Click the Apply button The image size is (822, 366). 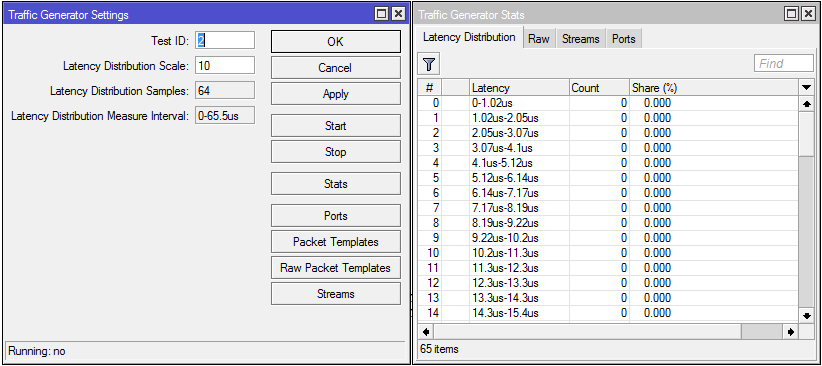pyautogui.click(x=336, y=94)
